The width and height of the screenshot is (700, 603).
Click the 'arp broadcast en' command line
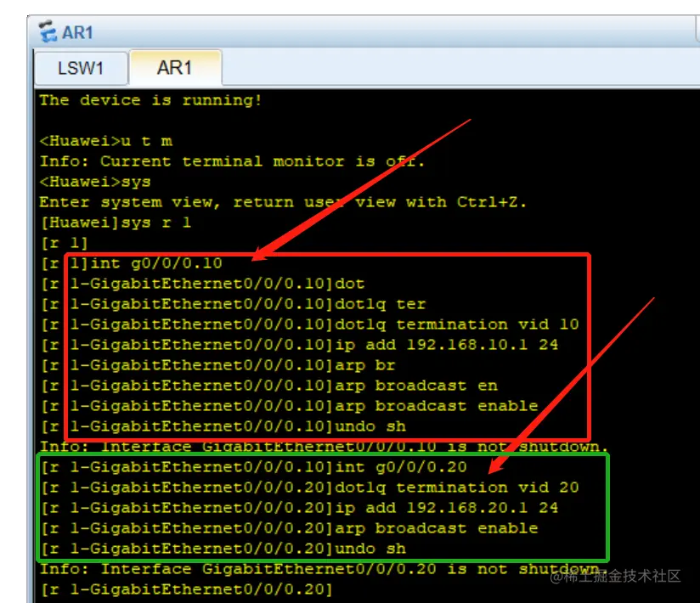(x=269, y=386)
